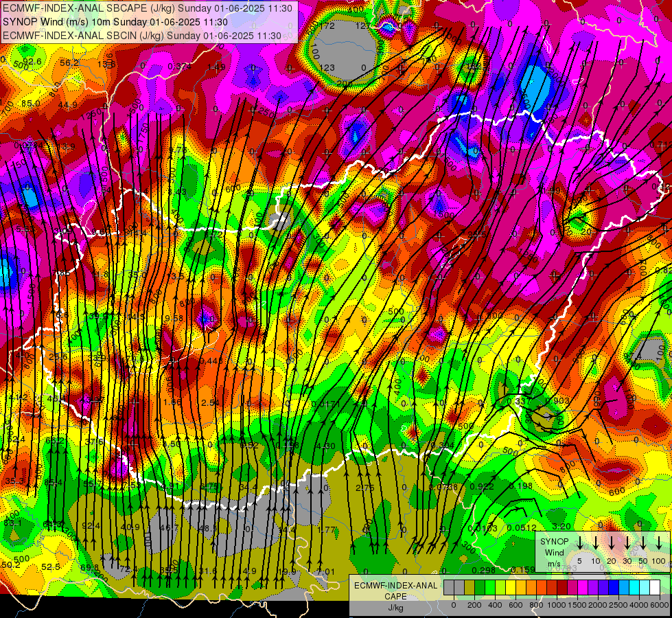Click the SBCAPE title line in header

[x=148, y=8]
